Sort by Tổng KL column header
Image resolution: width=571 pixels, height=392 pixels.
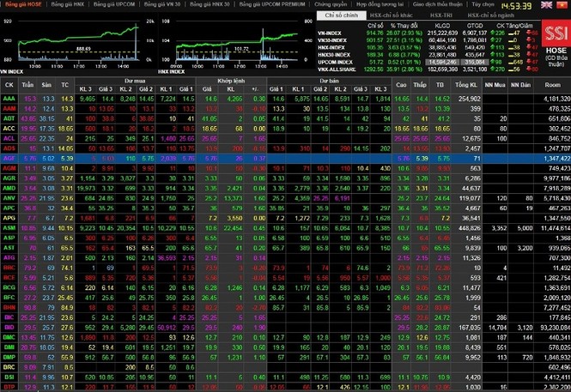coord(465,85)
